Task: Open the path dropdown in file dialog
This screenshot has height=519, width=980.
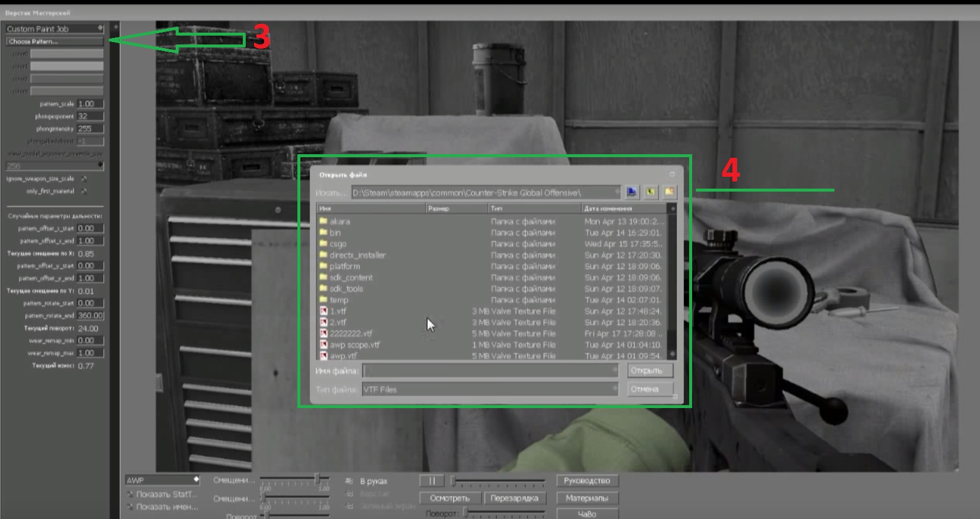Action: coord(486,192)
